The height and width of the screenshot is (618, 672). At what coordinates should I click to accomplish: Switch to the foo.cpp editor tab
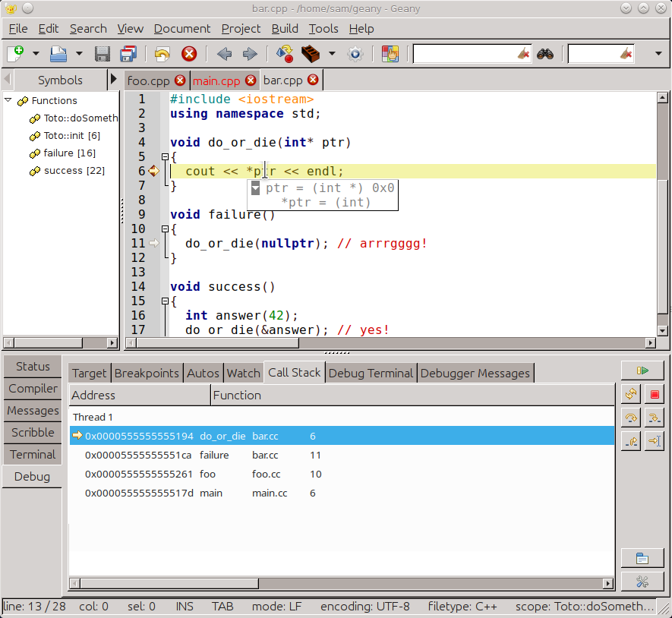click(x=148, y=80)
